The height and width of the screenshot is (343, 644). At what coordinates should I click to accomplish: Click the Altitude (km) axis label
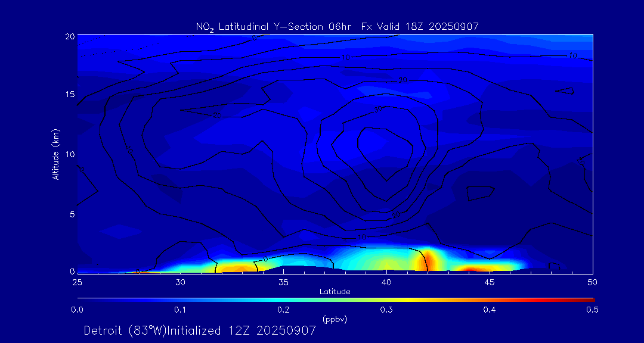point(55,154)
